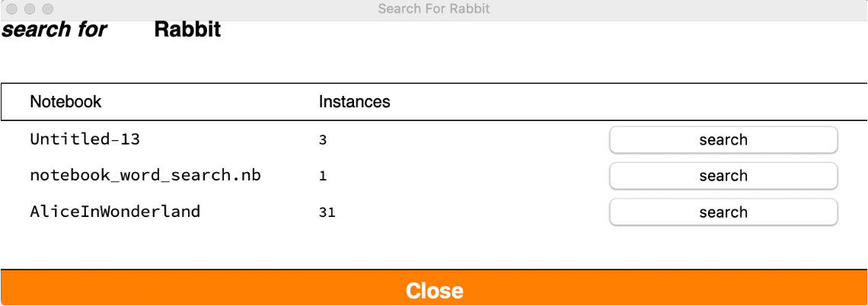This screenshot has height=306, width=868.
Task: Select the AliceInWonderland notebook name
Action: tap(115, 212)
